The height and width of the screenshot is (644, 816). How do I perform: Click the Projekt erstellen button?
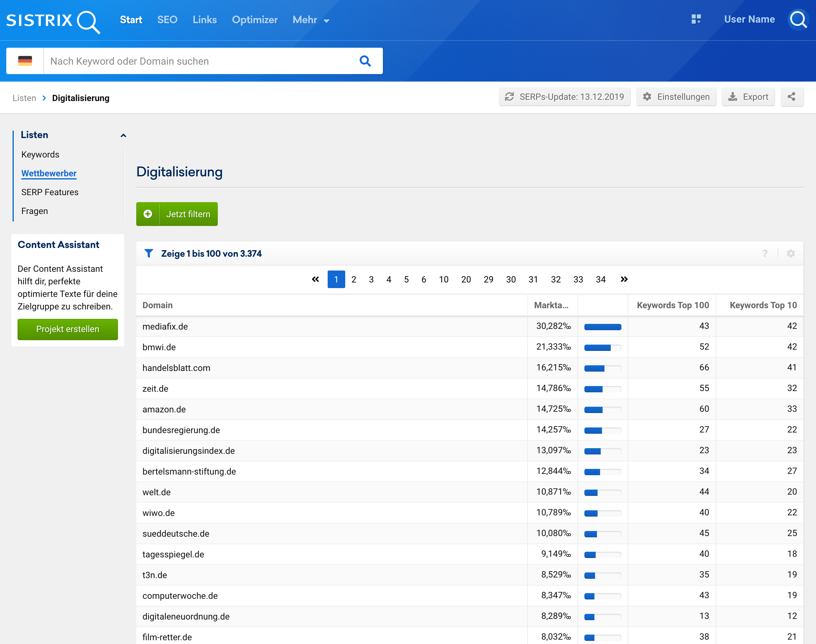[67, 329]
